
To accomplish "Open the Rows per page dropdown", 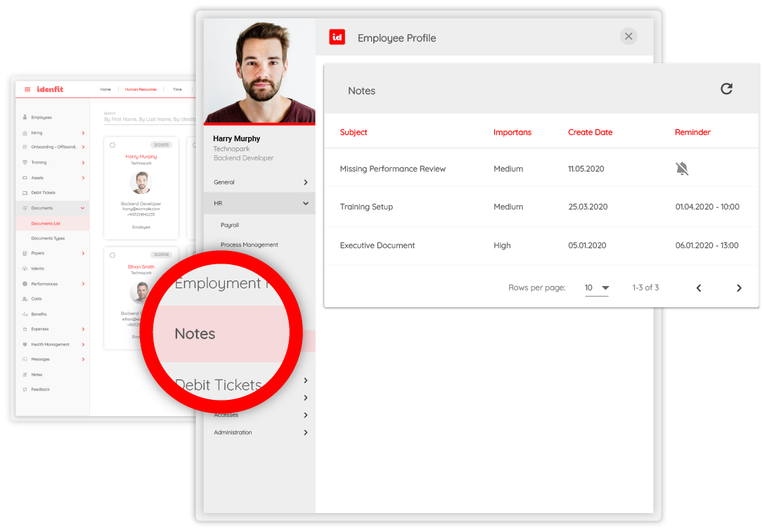I will coord(597,287).
